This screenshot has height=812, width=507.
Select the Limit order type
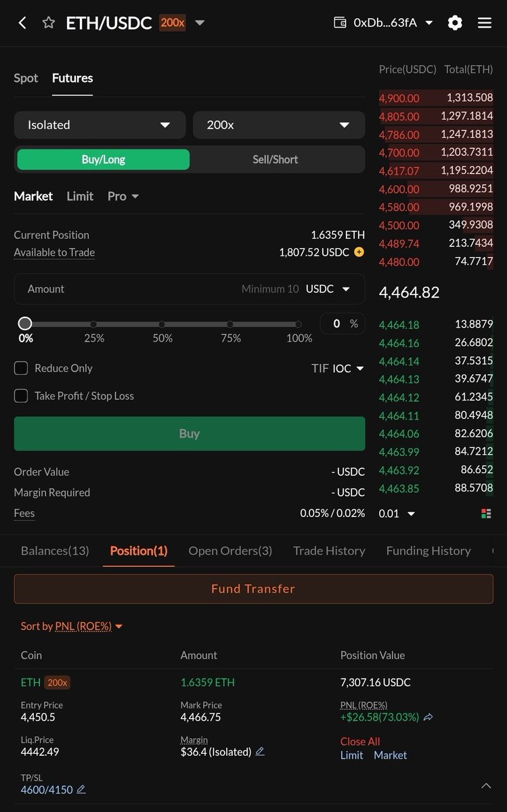pyautogui.click(x=80, y=196)
